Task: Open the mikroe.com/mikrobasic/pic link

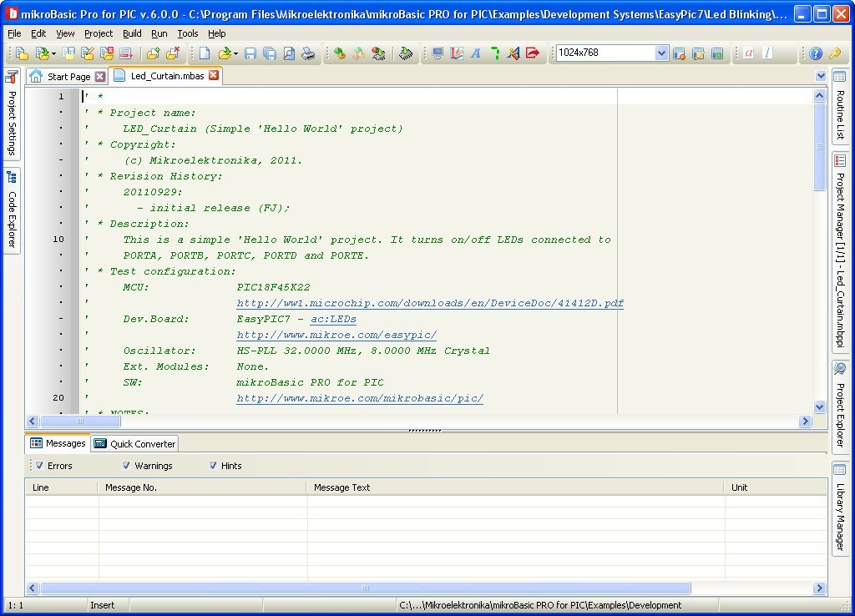Action: point(360,398)
